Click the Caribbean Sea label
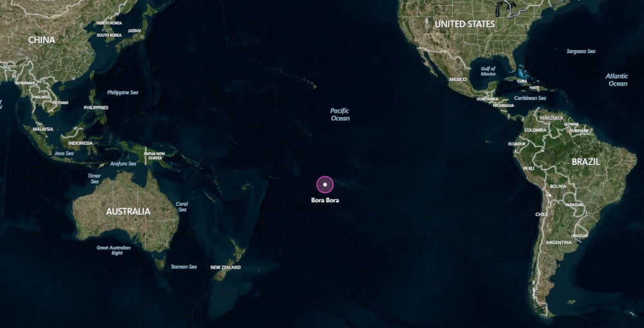Screen dimensions: 644x328 pyautogui.click(x=530, y=98)
